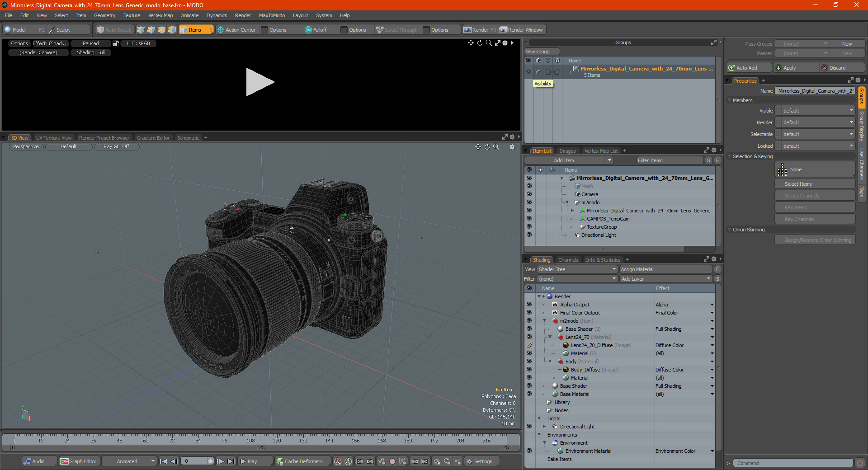This screenshot has height=470, width=868.
Task: Collapse the m2modo folder in Item List
Action: point(567,202)
